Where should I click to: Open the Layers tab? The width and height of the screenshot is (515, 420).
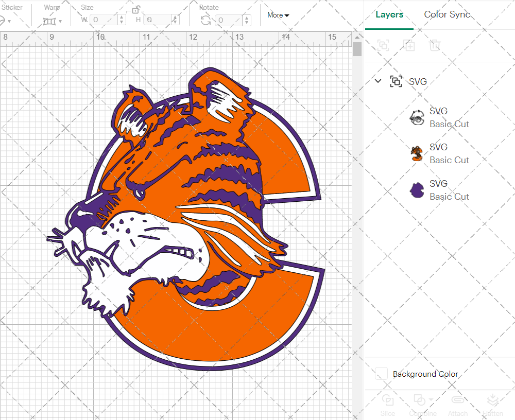pos(389,14)
